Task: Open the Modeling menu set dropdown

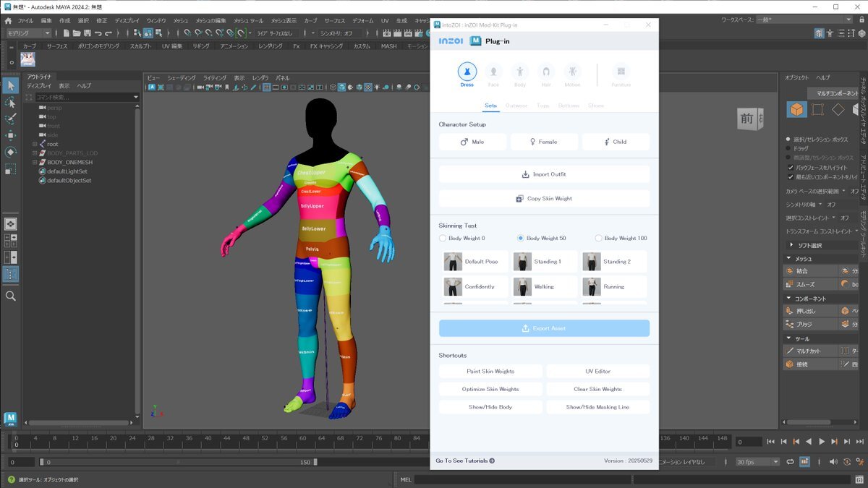Action: (28, 33)
